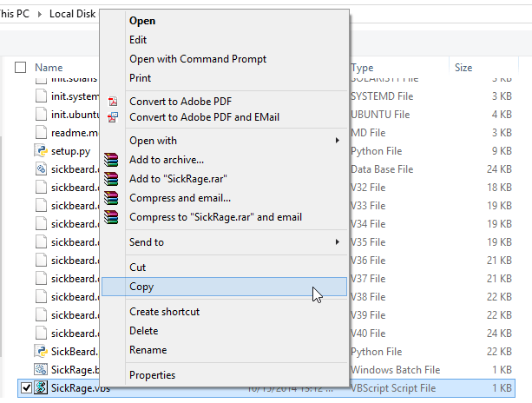The height and width of the screenshot is (403, 532).
Task: Expand the Open with submenu arrow
Action: click(x=338, y=141)
